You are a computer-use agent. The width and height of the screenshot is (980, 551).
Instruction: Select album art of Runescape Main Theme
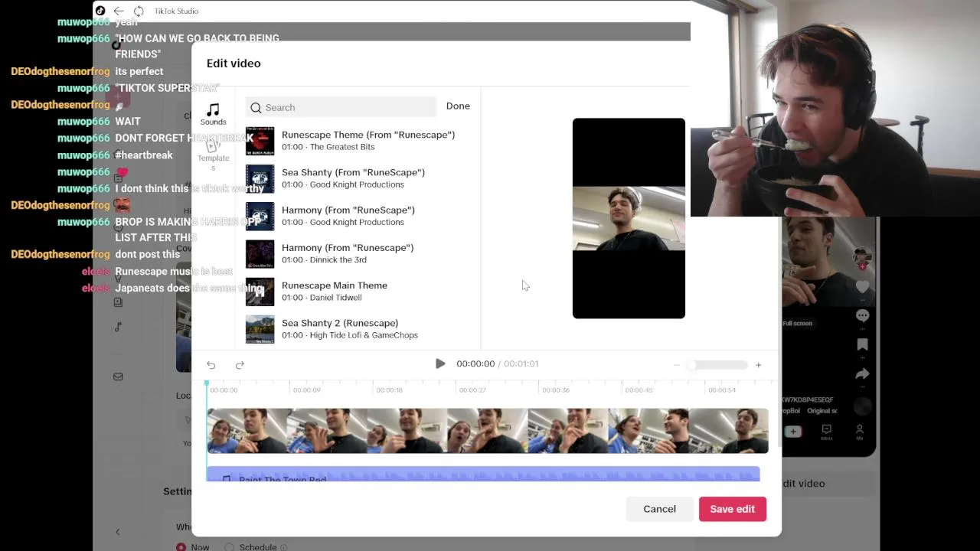click(x=260, y=292)
